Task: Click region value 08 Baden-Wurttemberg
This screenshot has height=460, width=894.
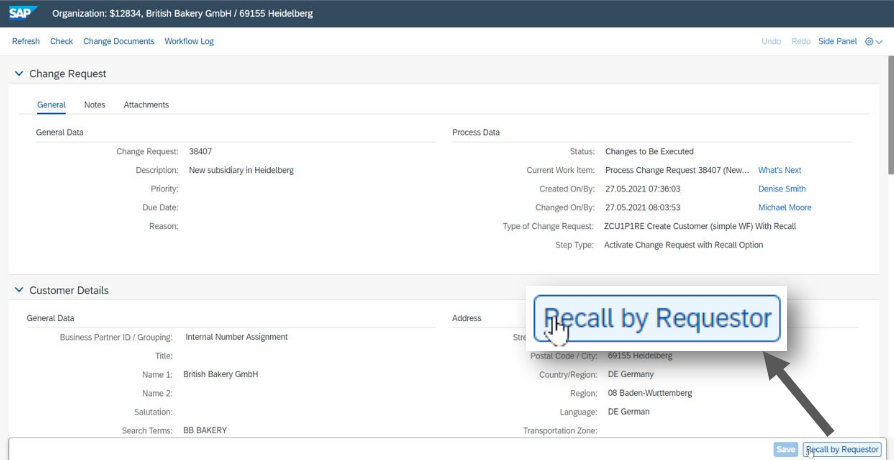Action: [650, 393]
